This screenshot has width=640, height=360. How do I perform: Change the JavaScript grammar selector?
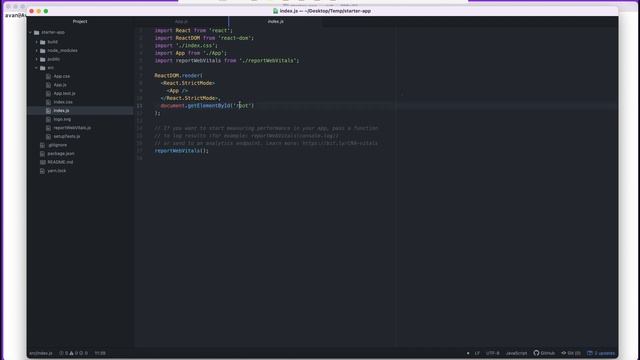(516, 353)
